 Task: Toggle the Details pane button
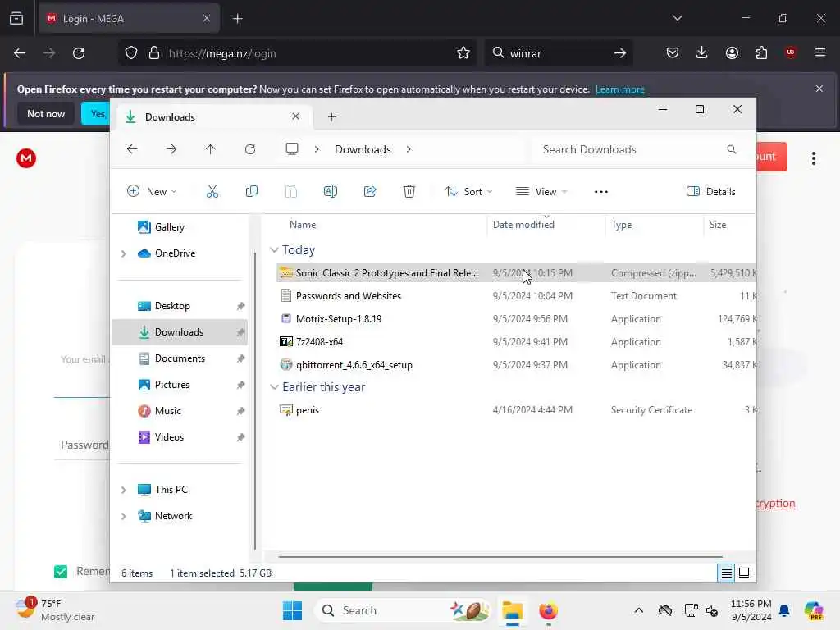[710, 191]
